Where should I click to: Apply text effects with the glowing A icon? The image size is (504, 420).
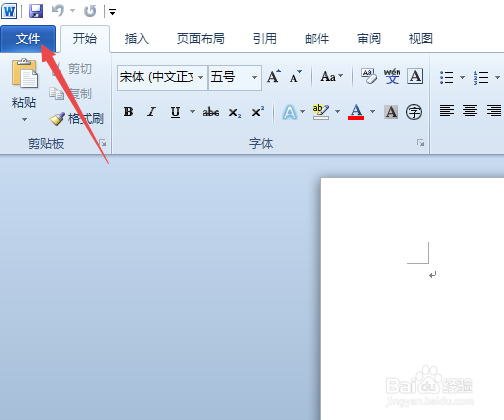[x=290, y=112]
